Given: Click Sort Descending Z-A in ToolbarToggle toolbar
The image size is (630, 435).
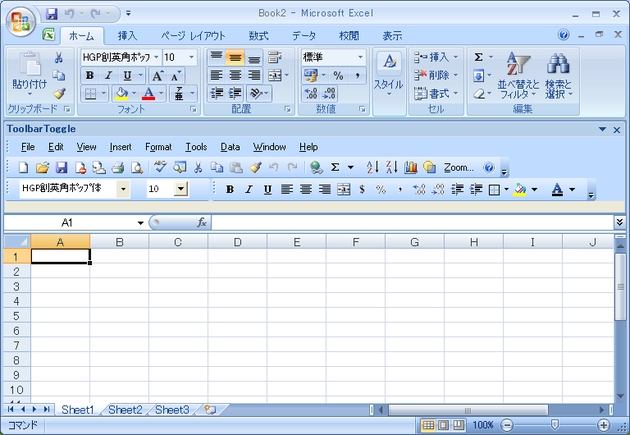Looking at the screenshot, I should point(392,167).
